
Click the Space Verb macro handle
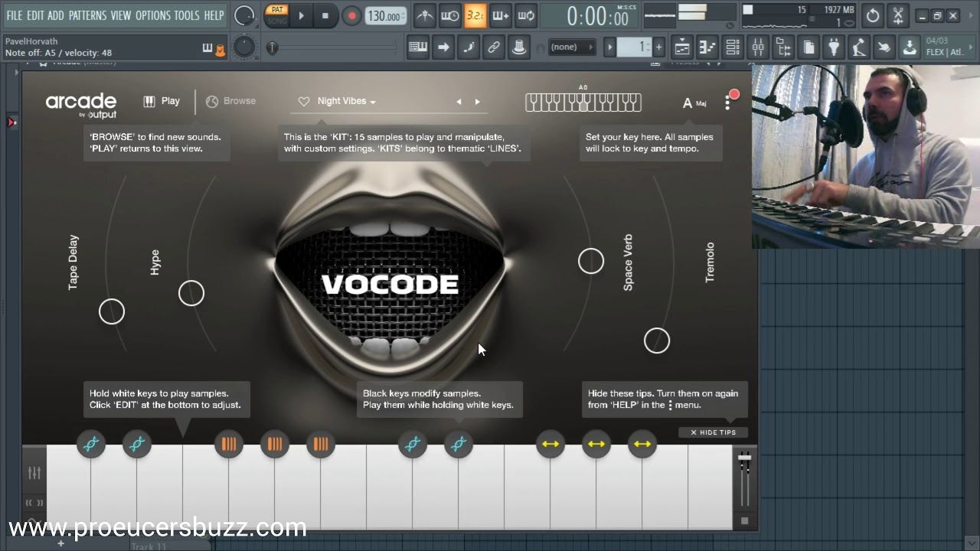pos(591,261)
